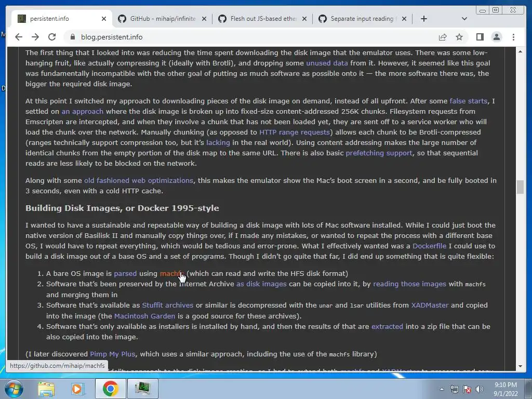Close the GitHub mihaip/infinite tab
This screenshot has width=532, height=399.
click(x=204, y=19)
